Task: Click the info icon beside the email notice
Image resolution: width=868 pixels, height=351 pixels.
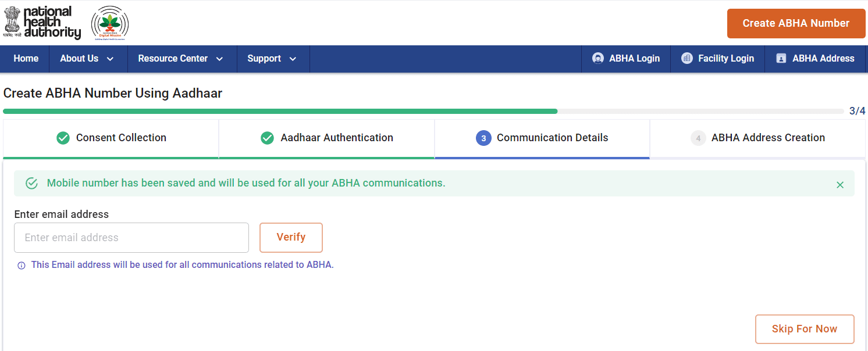Action: [22, 265]
